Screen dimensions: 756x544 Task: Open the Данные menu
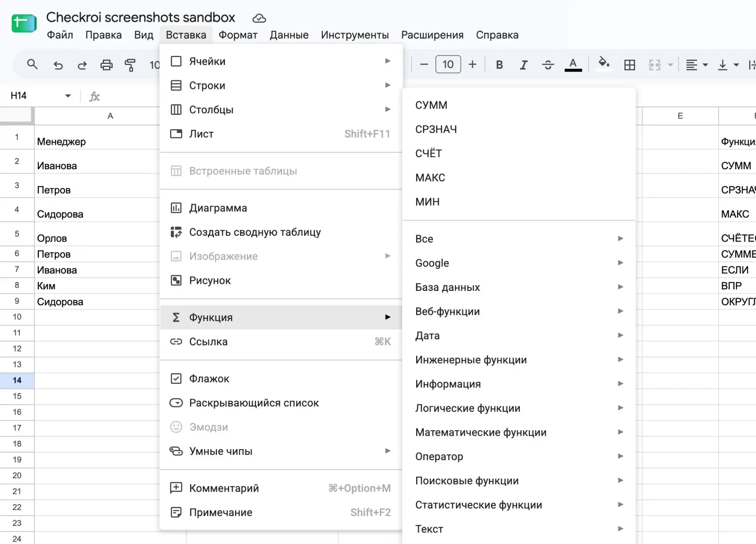click(289, 35)
